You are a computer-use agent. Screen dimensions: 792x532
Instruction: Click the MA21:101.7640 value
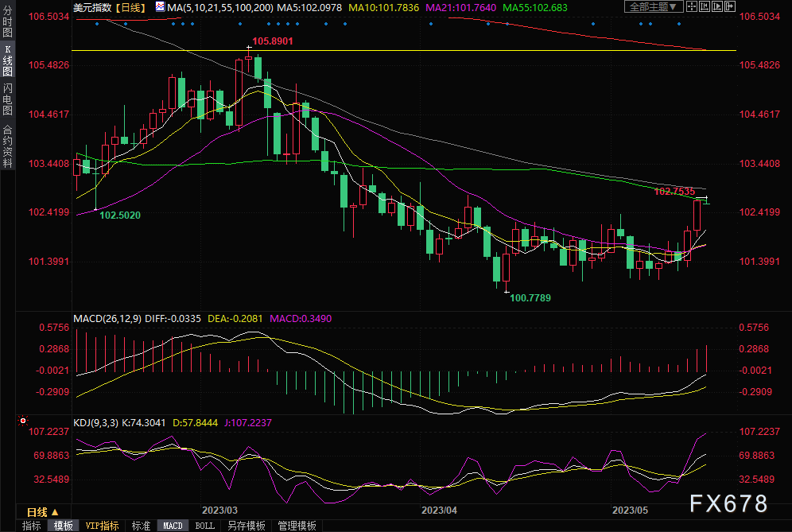[460, 8]
